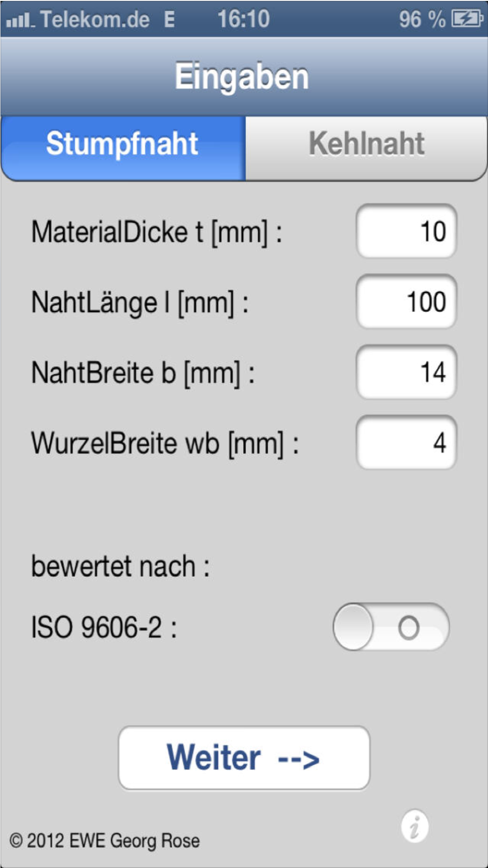Tap the clock time 16:10
The image size is (488, 868).
243,19
